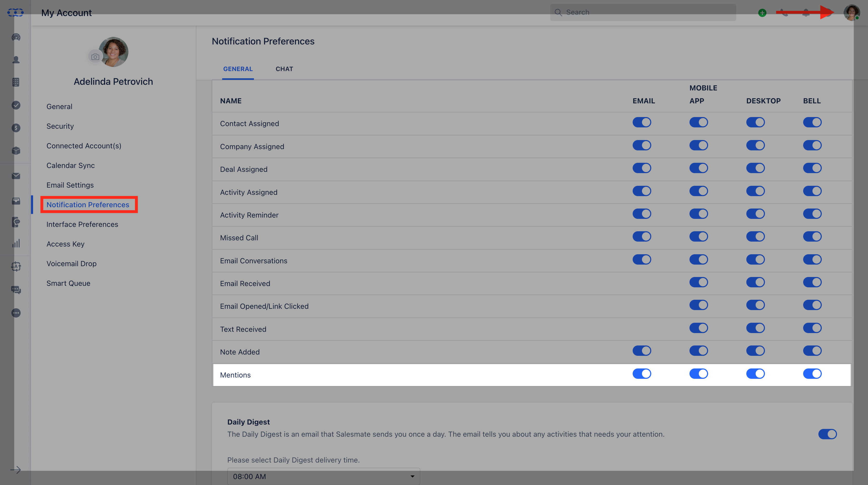
Task: Open Contacts person icon in left sidebar
Action: pyautogui.click(x=16, y=60)
